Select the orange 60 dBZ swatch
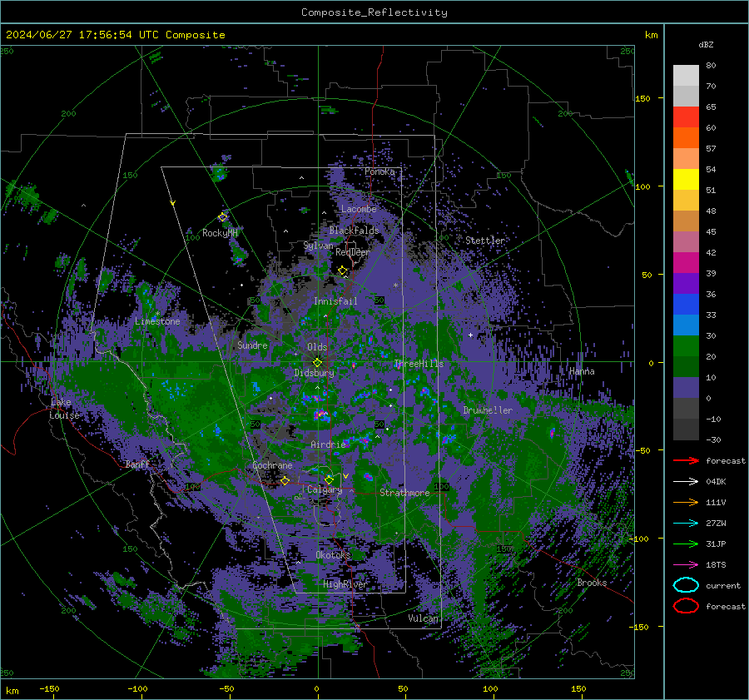Image resolution: width=749 pixels, height=700 pixels. 686,137
